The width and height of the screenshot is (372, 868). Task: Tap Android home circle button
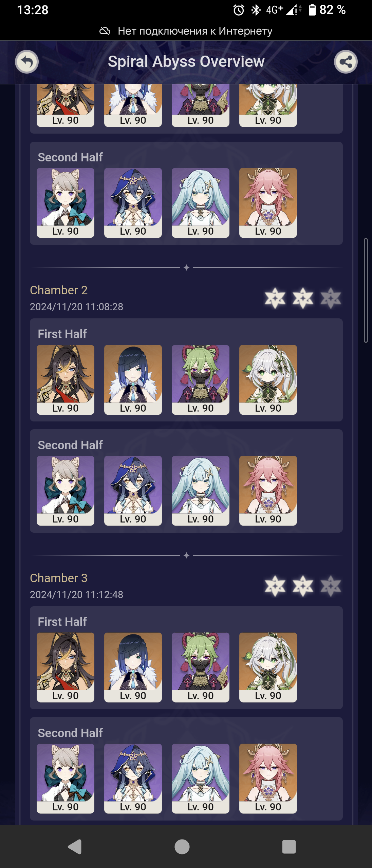point(182,847)
